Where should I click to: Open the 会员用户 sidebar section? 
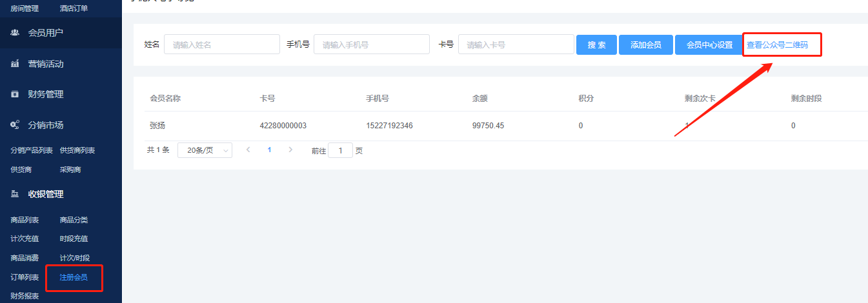pyautogui.click(x=45, y=32)
